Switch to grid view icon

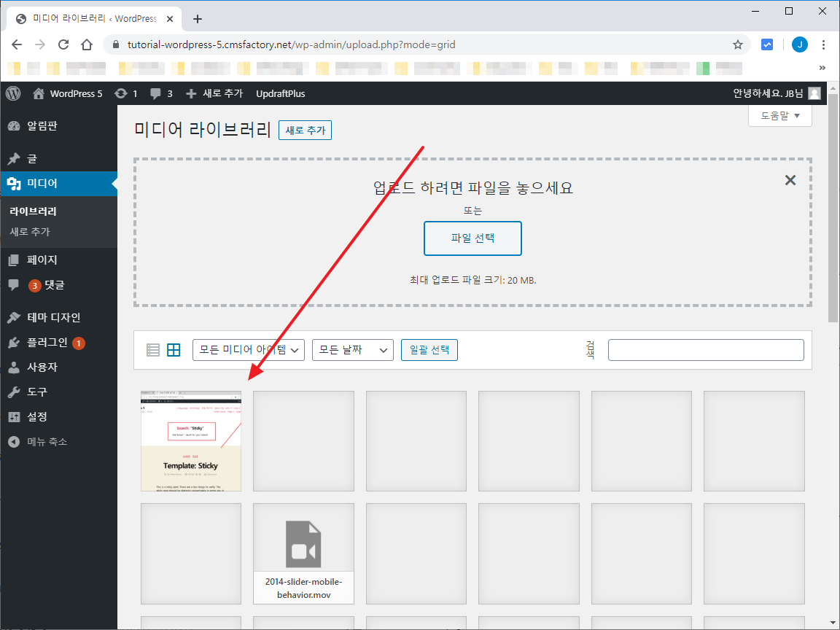tap(174, 350)
